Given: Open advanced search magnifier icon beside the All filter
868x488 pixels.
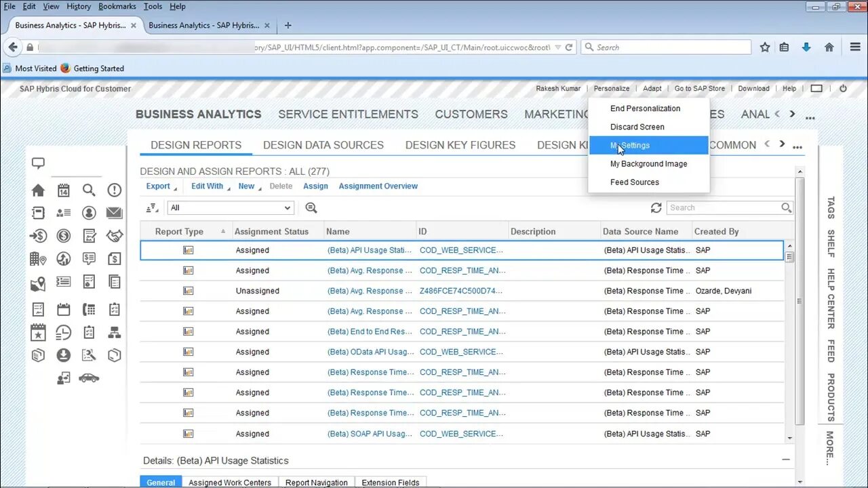Looking at the screenshot, I should (x=311, y=208).
